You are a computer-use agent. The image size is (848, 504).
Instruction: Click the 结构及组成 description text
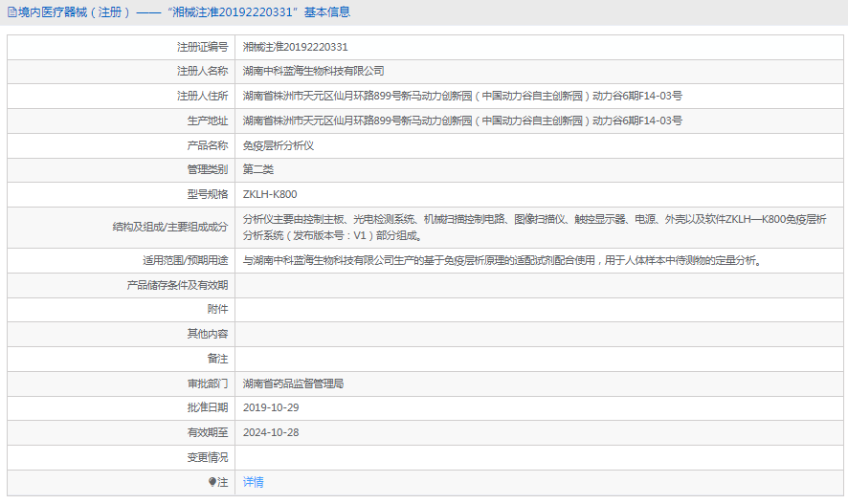click(534, 228)
